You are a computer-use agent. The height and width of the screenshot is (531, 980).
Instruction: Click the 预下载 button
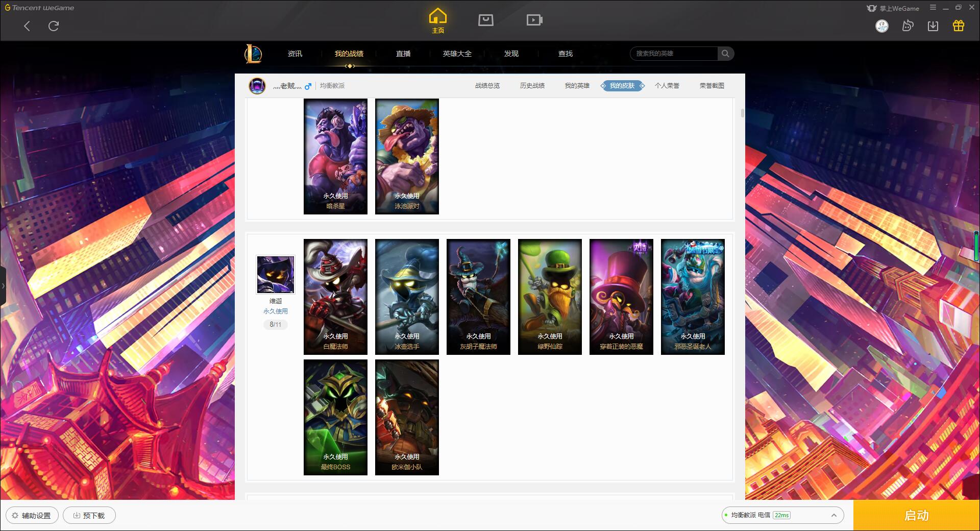click(x=89, y=516)
